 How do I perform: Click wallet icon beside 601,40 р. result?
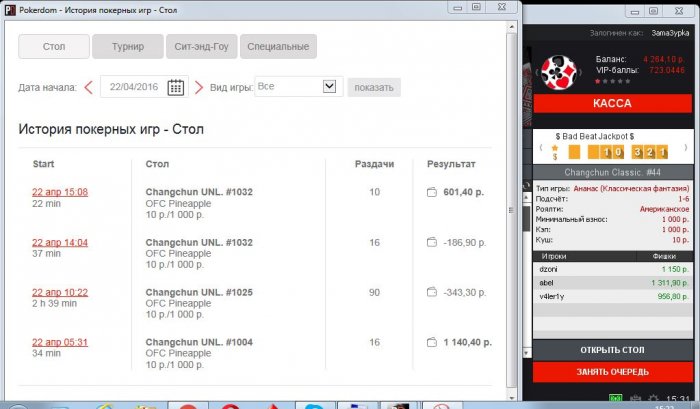coord(432,192)
